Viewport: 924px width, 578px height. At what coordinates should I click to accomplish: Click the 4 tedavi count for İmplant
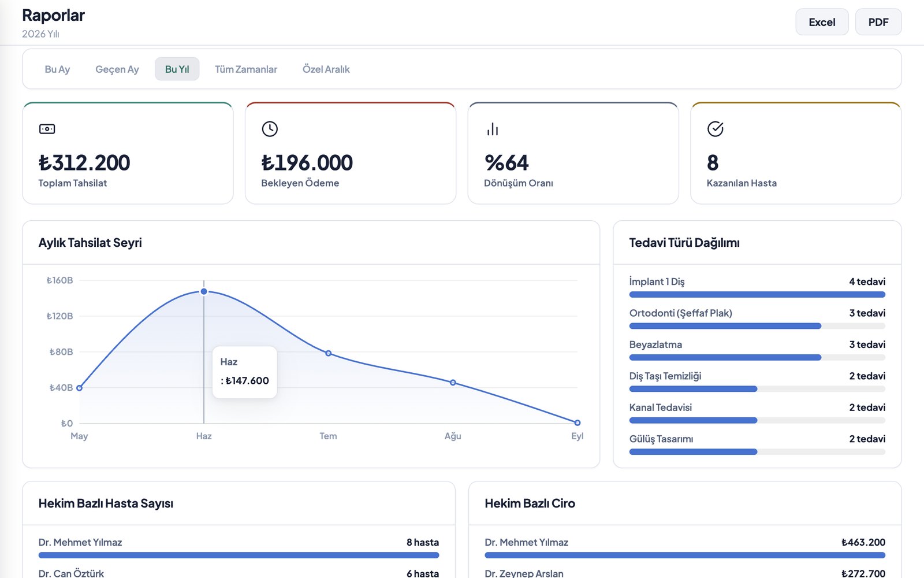(x=867, y=281)
